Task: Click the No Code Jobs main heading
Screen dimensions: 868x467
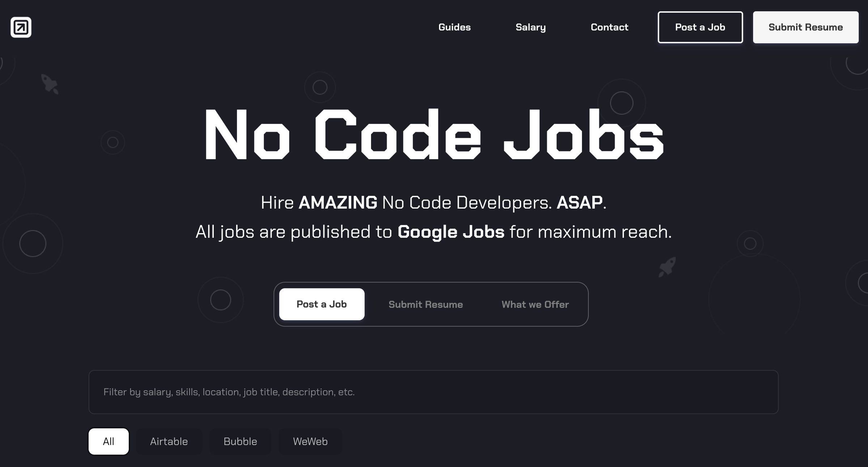Action: click(434, 134)
